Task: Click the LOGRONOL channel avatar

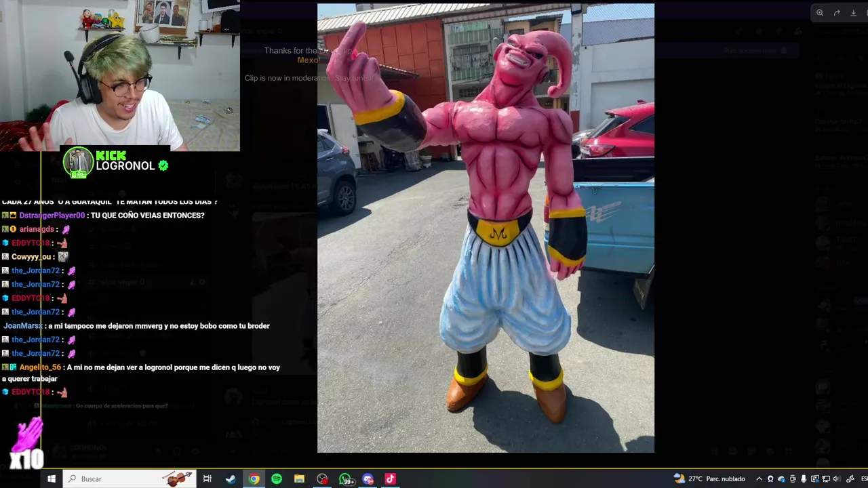Action: [x=78, y=163]
